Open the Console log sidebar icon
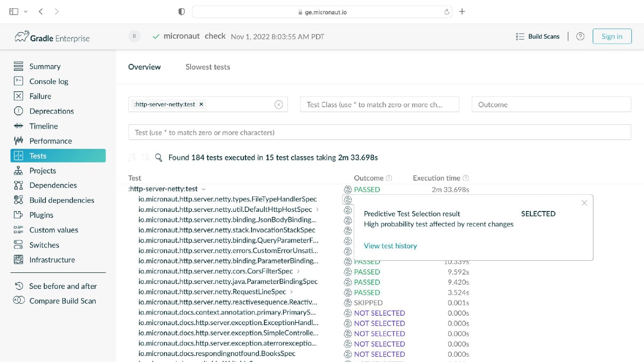This screenshot has height=362, width=644. [18, 81]
